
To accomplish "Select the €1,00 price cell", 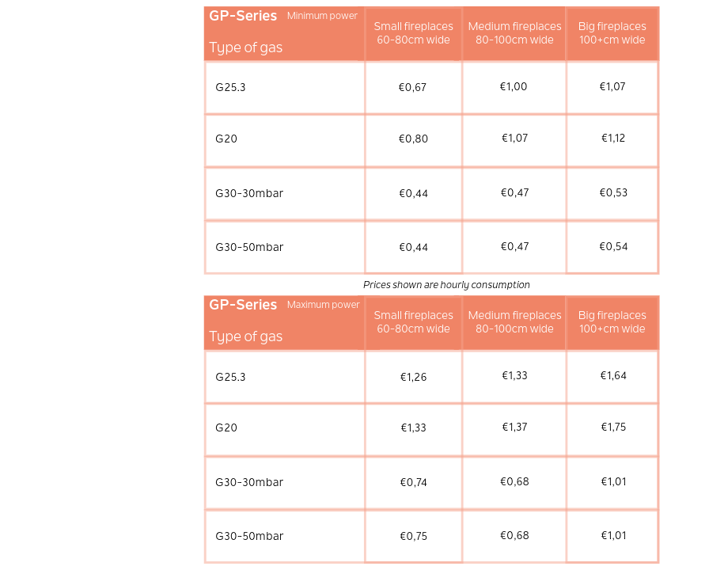I will pos(513,86).
